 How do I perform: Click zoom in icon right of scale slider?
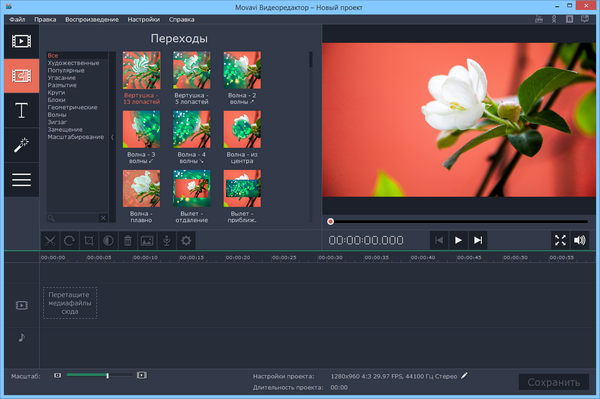(142, 375)
